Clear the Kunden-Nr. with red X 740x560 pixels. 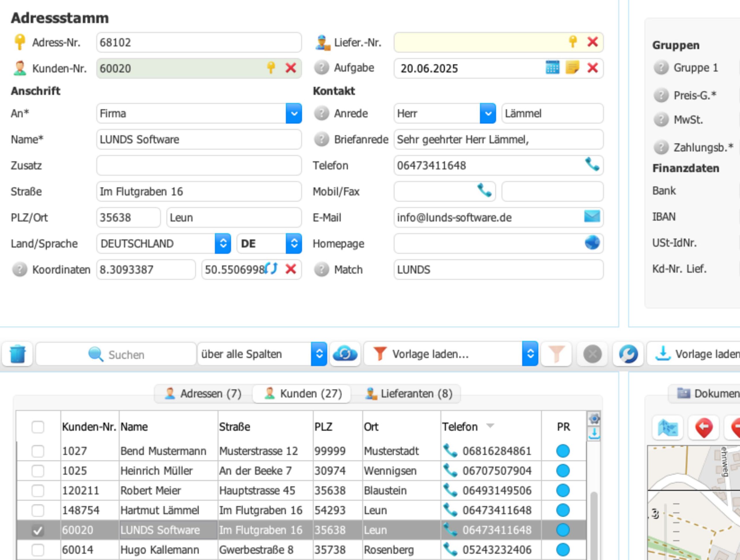[x=291, y=68]
